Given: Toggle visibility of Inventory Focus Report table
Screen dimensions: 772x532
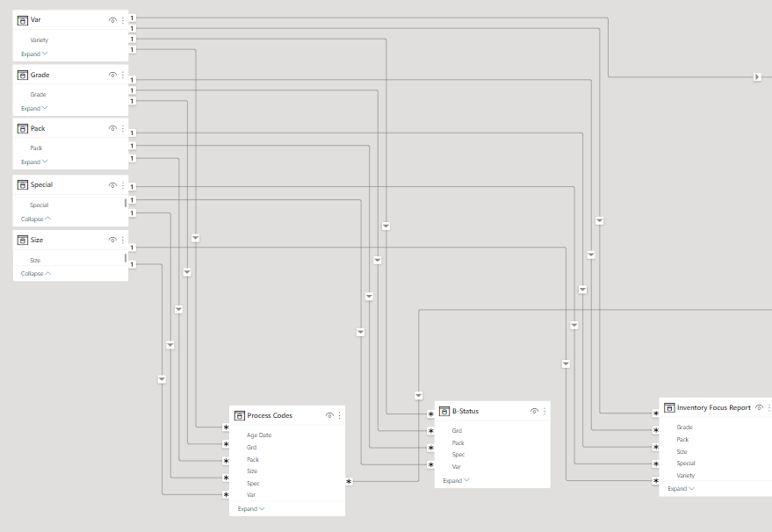Looking at the screenshot, I should (759, 407).
